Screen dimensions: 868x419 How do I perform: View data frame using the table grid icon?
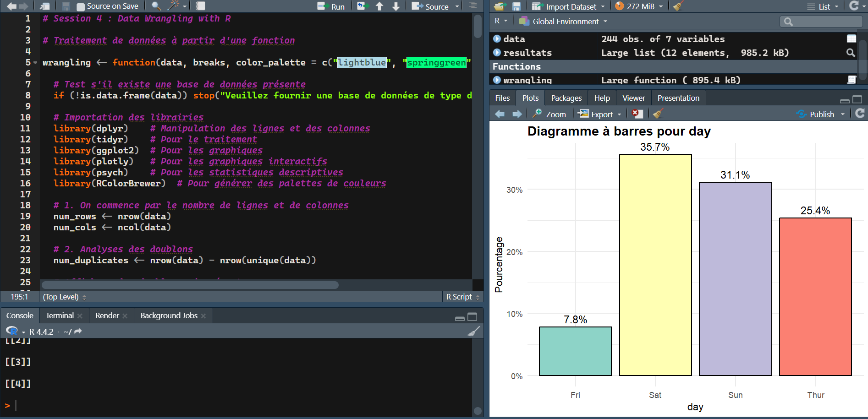click(x=851, y=39)
